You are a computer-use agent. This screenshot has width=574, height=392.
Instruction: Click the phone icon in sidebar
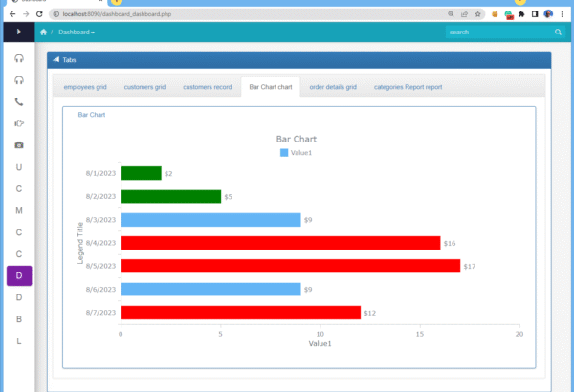(x=19, y=101)
